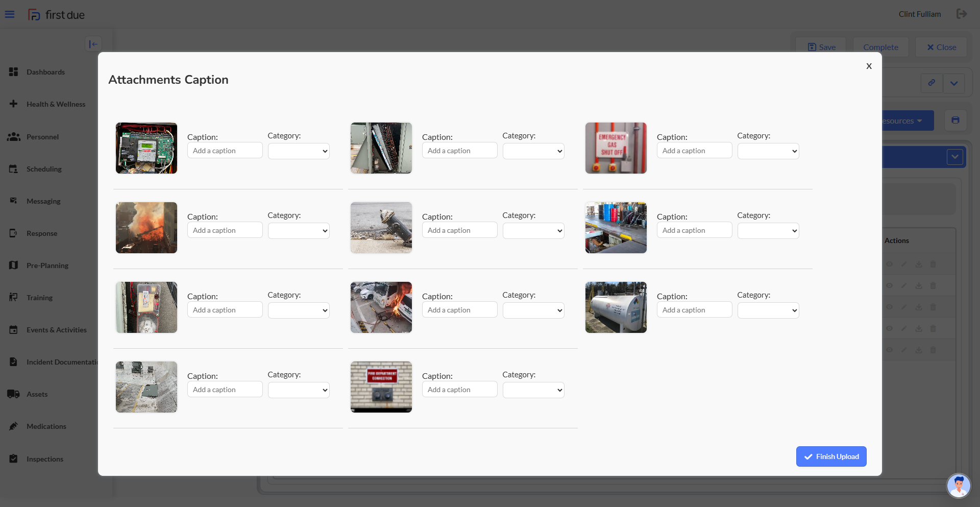980x507 pixels.
Task: Click the Response icon in sidebar
Action: click(x=14, y=233)
